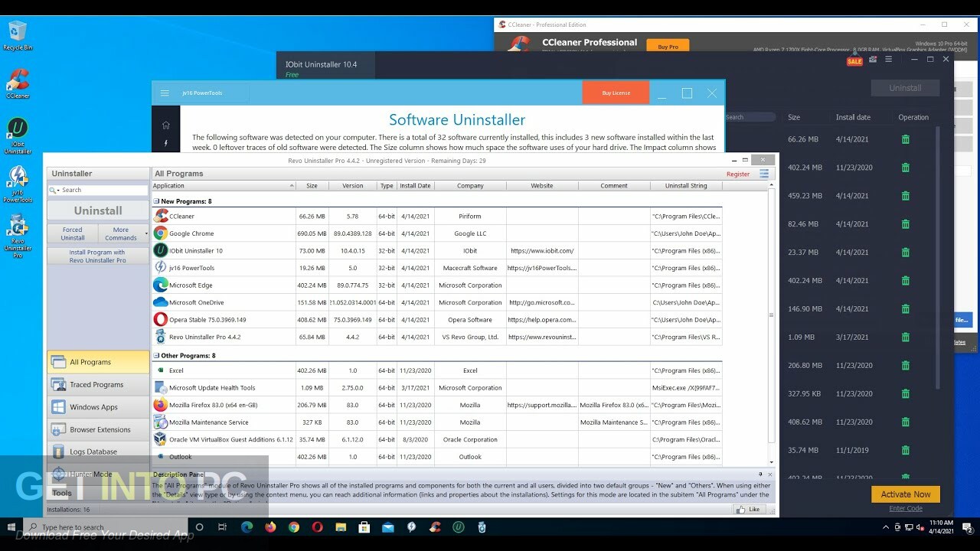Click the Revo Uninstaller Search field

98,190
